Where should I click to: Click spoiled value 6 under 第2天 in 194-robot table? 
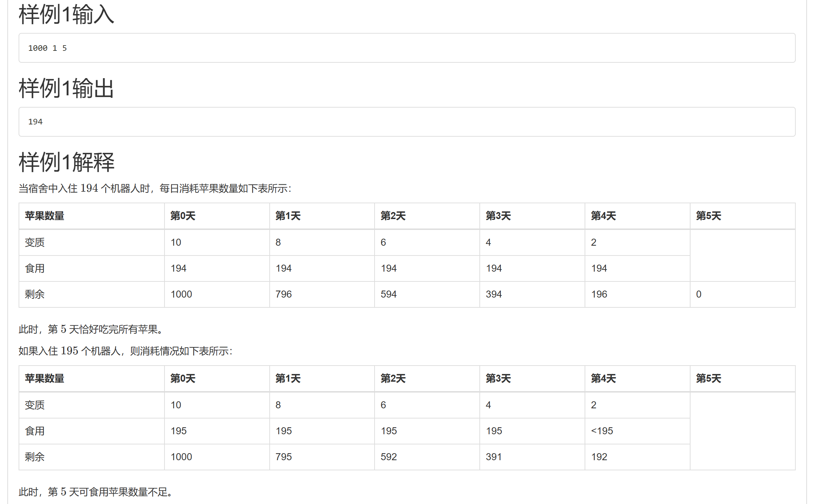click(x=383, y=243)
